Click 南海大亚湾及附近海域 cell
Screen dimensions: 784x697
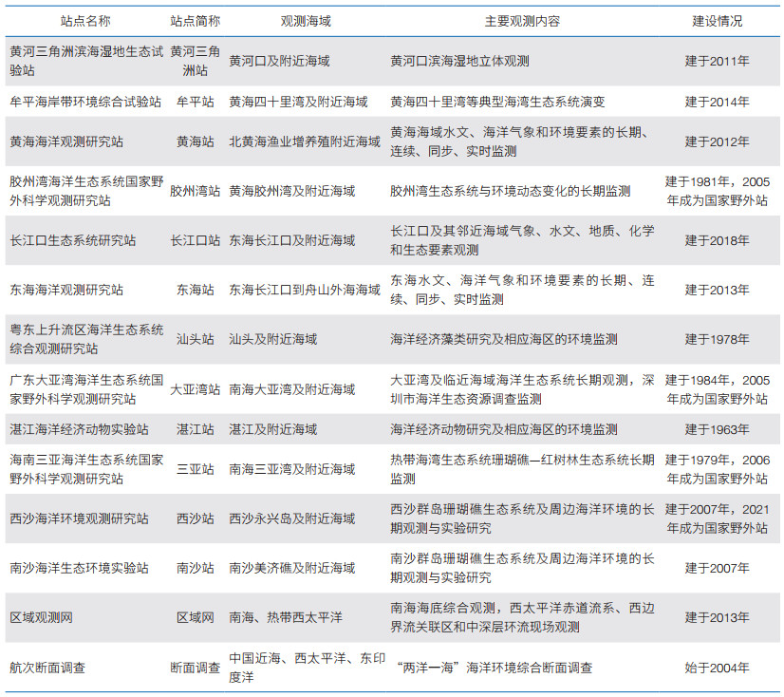(292, 389)
